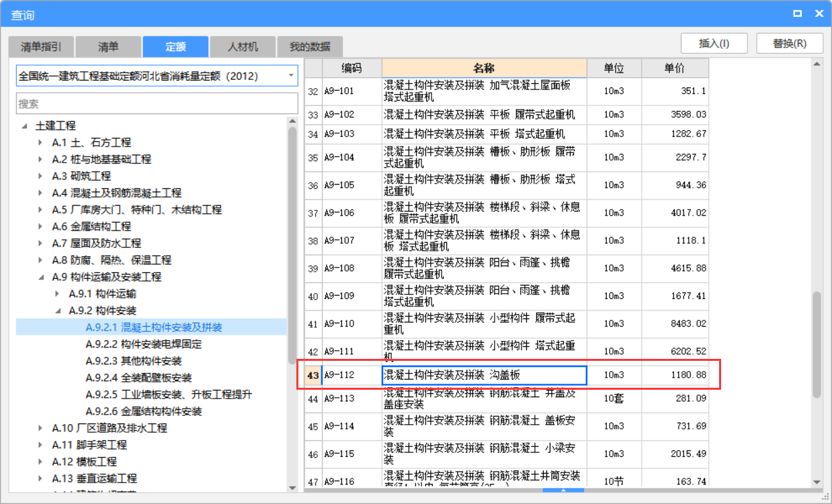
Task: Expand the A.9.1 构件运输 arrow
Action: (58, 294)
